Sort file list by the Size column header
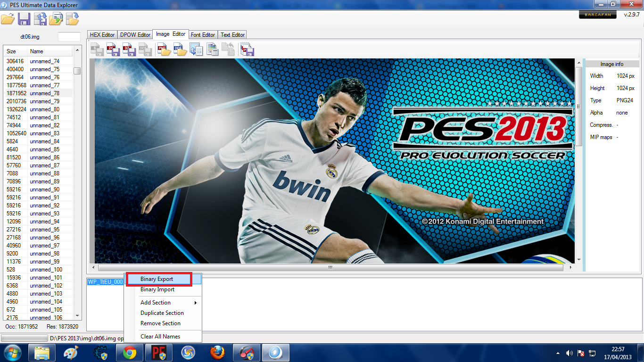This screenshot has height=362, width=644. click(x=15, y=51)
